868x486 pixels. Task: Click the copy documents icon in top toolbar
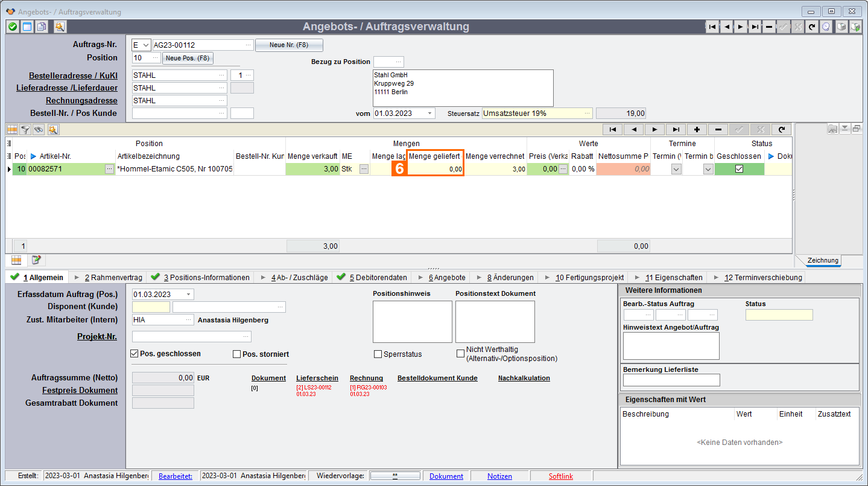point(42,27)
